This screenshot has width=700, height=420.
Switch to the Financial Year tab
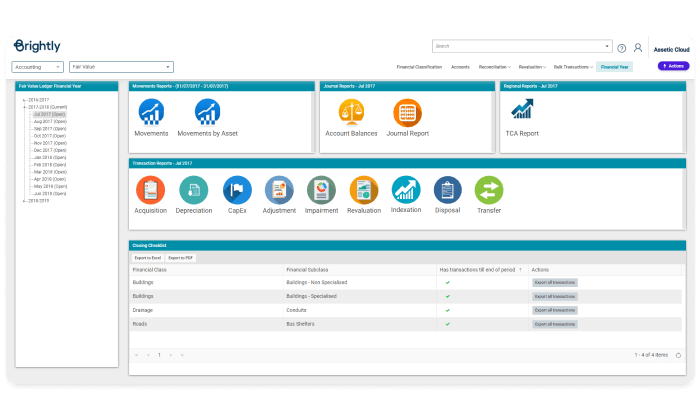[x=615, y=67]
